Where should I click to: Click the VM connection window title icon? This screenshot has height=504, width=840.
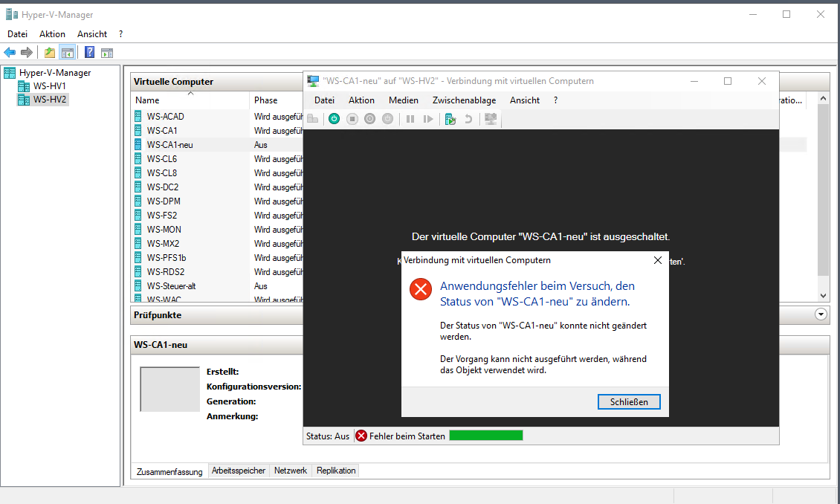tap(313, 81)
